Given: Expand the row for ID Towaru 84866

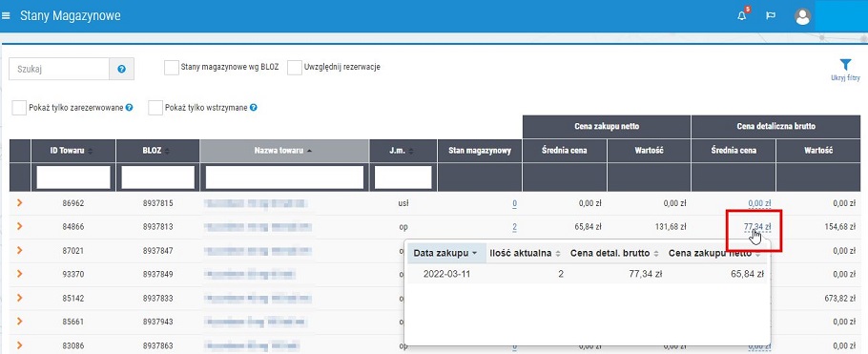Looking at the screenshot, I should 20,226.
